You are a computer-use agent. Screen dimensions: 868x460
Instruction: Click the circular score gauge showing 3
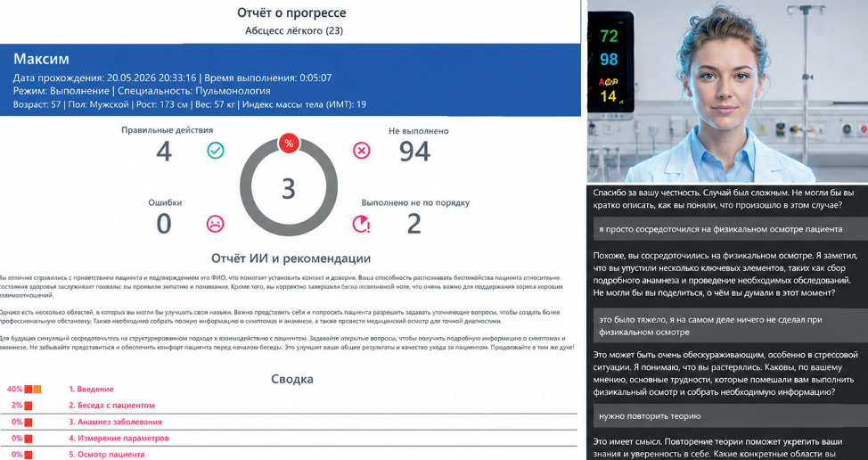pyautogui.click(x=289, y=187)
